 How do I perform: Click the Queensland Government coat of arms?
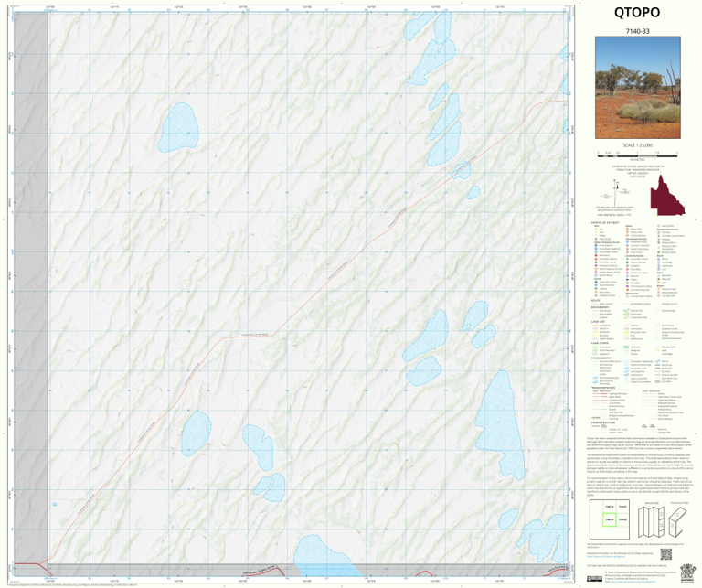coord(686,573)
